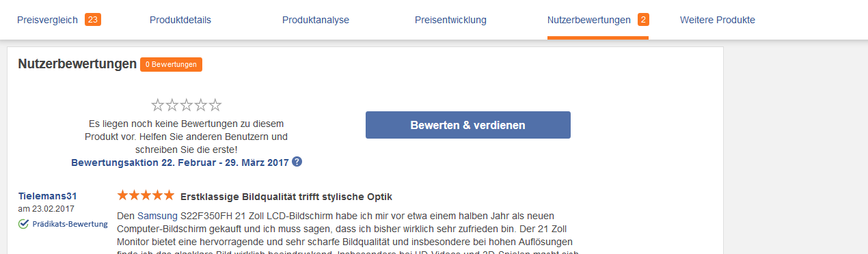This screenshot has width=868, height=254.
Task: Switch to the Produktdetails tab
Action: pyautogui.click(x=180, y=20)
